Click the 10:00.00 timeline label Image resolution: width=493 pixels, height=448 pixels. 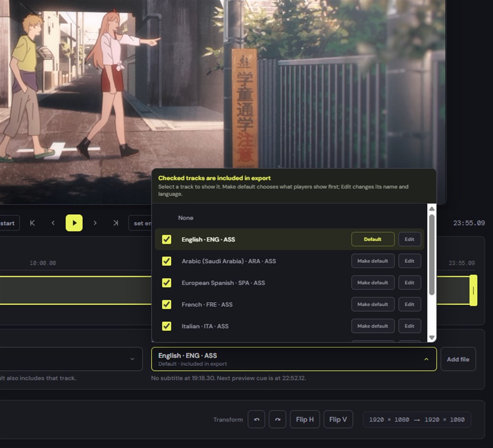pyautogui.click(x=43, y=263)
